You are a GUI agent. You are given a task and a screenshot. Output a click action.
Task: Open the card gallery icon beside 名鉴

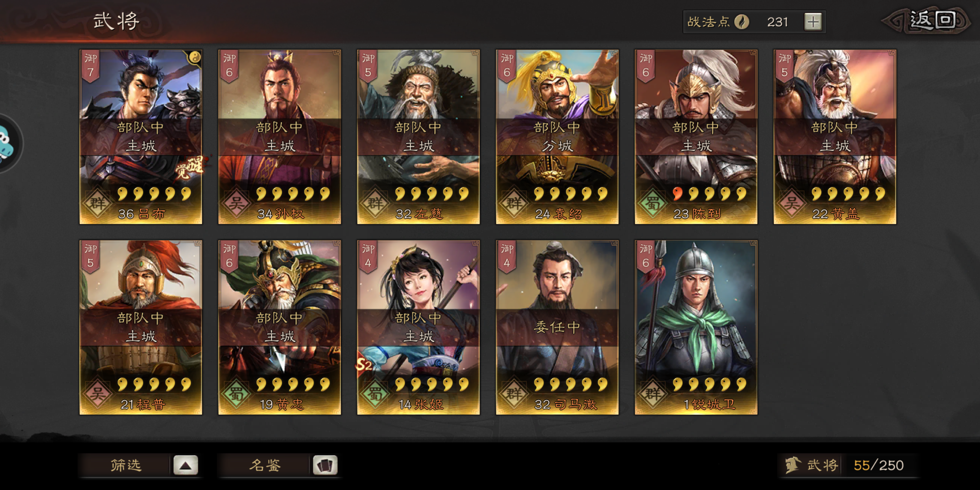coord(325,465)
